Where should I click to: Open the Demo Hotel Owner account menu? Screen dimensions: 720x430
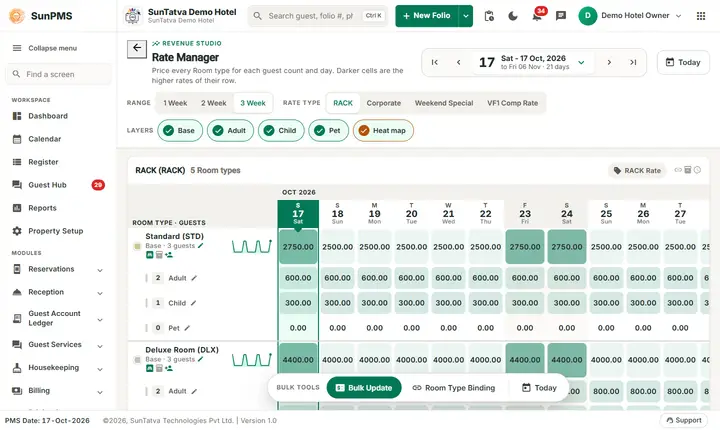coord(630,16)
